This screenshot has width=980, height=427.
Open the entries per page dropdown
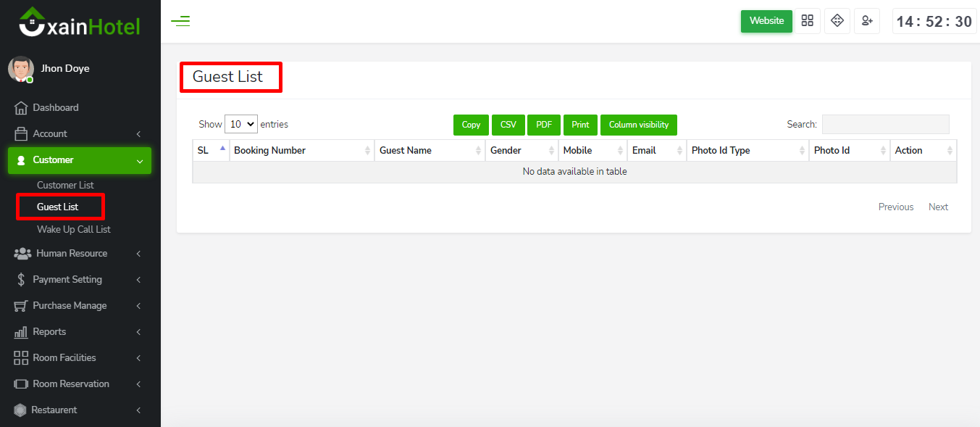click(x=241, y=124)
